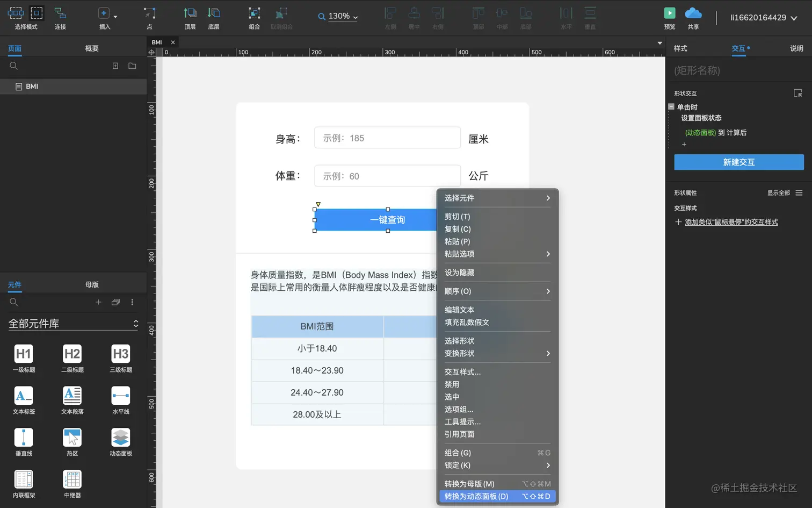The width and height of the screenshot is (812, 508).
Task: Select the H1 一级标题 widget
Action: click(24, 359)
